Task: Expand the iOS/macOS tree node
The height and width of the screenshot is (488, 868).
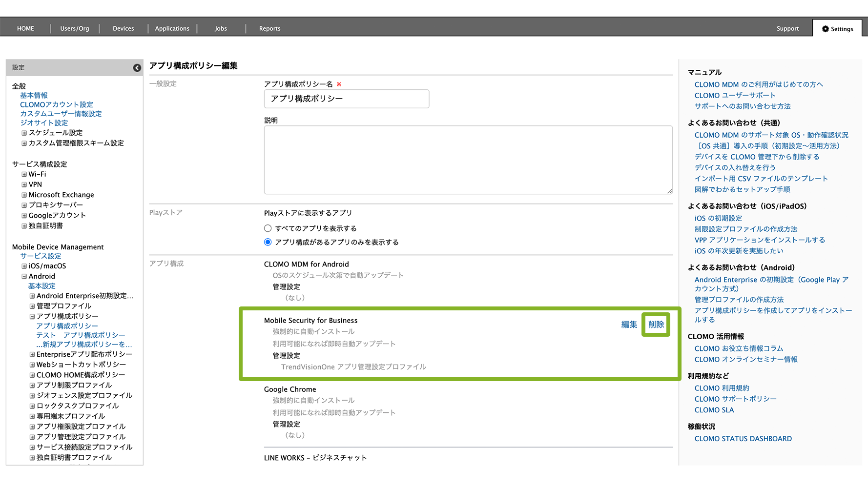Action: click(x=24, y=266)
